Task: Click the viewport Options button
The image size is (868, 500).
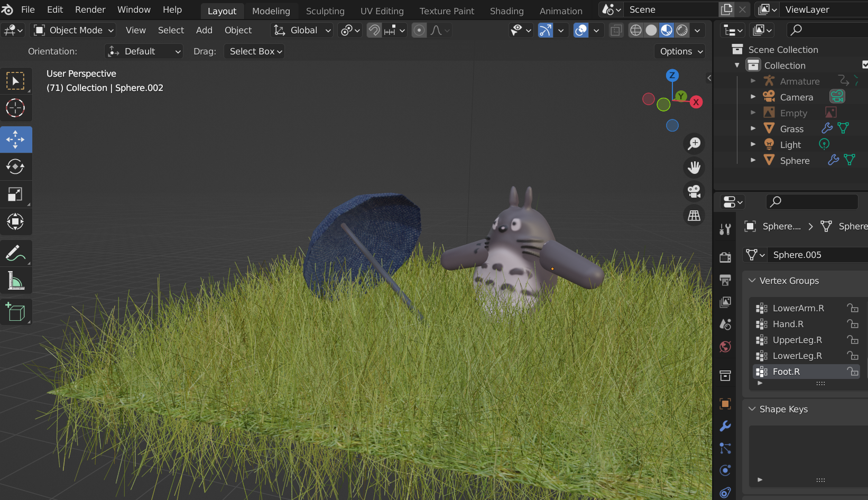Action: click(681, 51)
